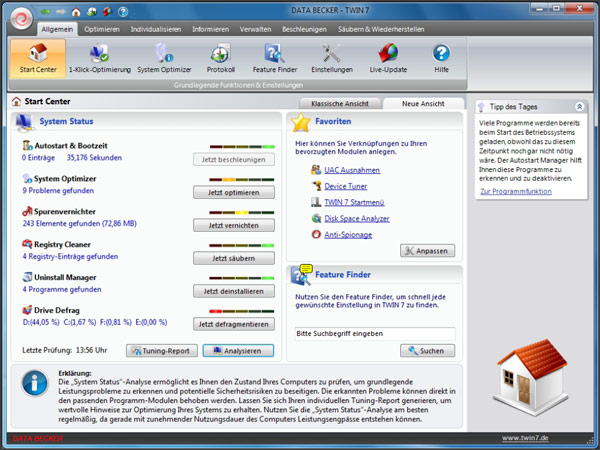Viewport: 600px width, 450px height.
Task: Click the Analysieren button
Action: click(x=238, y=351)
